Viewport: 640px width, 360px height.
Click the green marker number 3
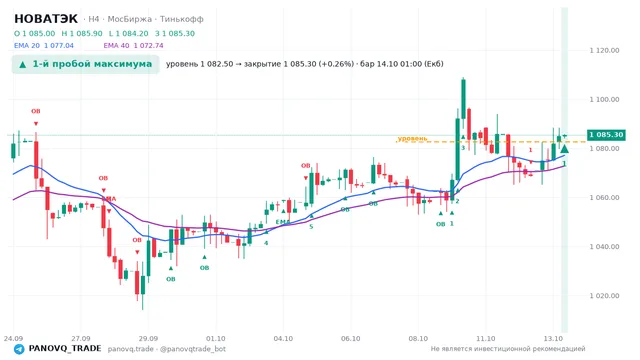coord(463,148)
